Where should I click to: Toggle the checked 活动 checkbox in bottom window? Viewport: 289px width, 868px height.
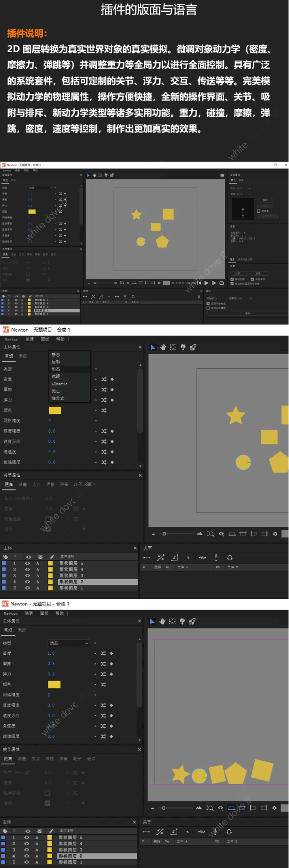[x=47, y=803]
